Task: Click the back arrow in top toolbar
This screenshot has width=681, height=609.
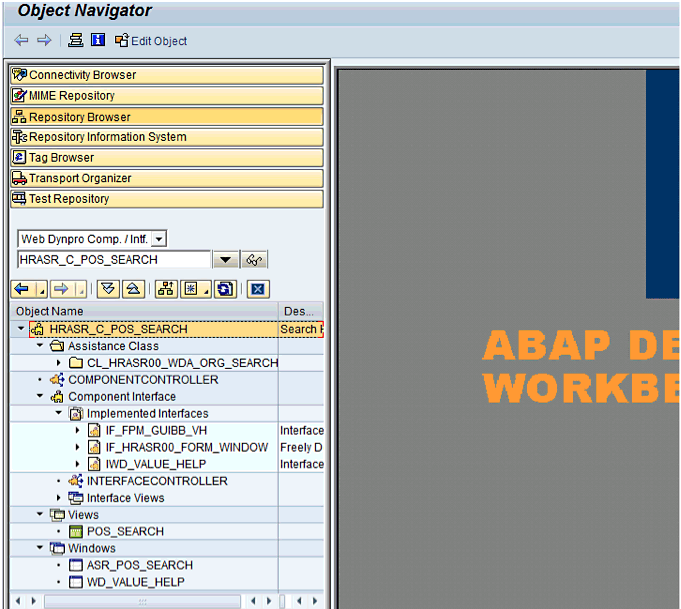Action: pos(21,41)
